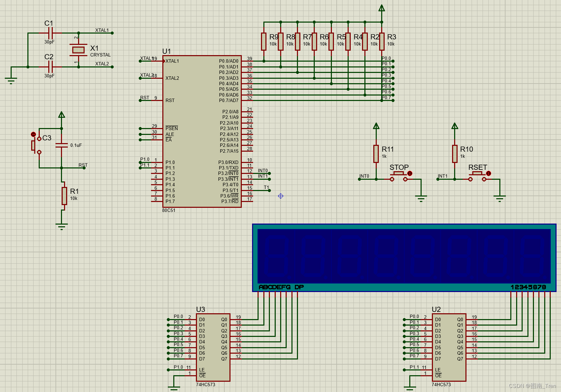Viewport: 561px width, 392px height.
Task: Click the XTAL2 net label near C2
Action: (102, 64)
